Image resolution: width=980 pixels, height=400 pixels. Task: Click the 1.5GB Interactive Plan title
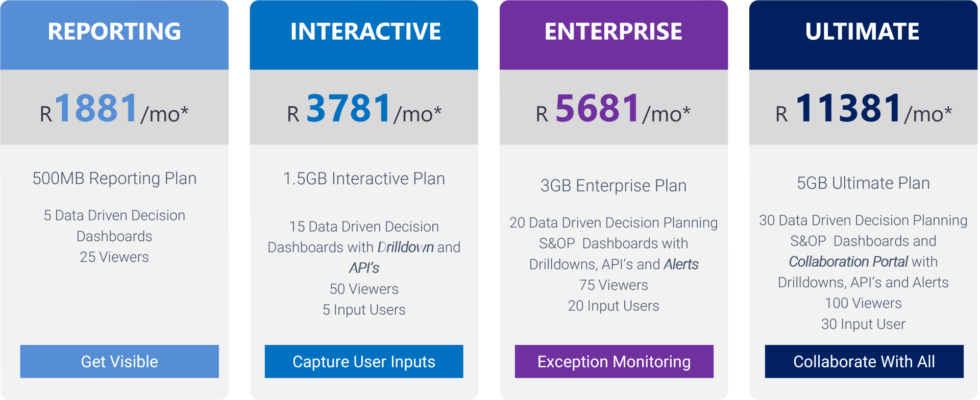click(x=364, y=179)
